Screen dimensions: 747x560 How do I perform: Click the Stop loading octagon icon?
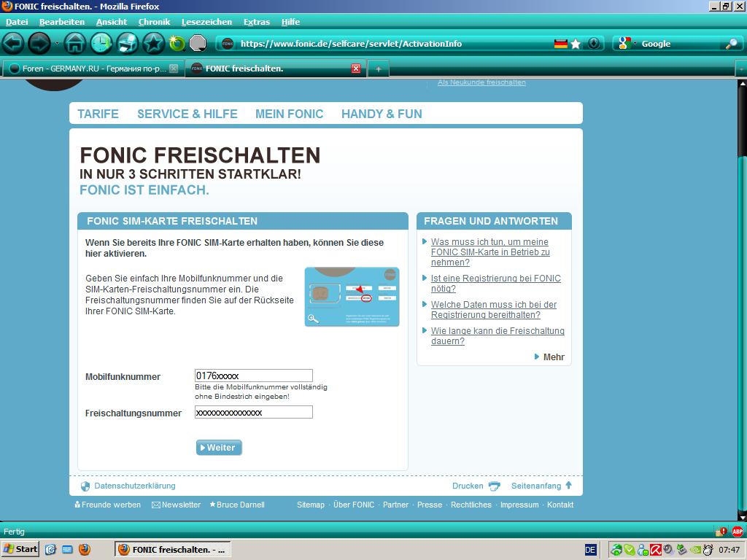(198, 43)
